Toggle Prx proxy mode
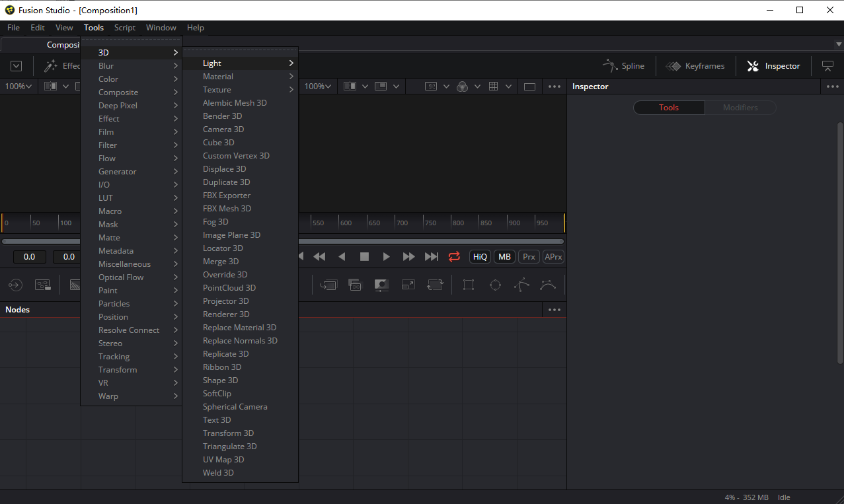The width and height of the screenshot is (844, 504). pyautogui.click(x=529, y=257)
